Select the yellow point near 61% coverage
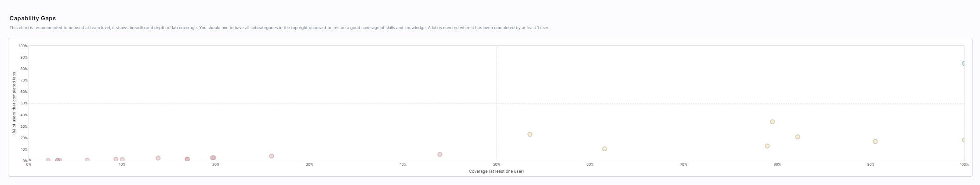This screenshot has height=185, width=980. click(x=604, y=149)
